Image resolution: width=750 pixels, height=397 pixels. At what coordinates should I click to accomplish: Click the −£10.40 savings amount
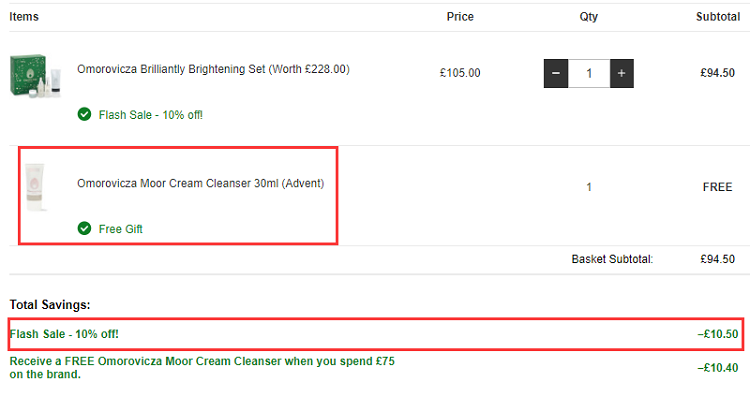tap(718, 368)
